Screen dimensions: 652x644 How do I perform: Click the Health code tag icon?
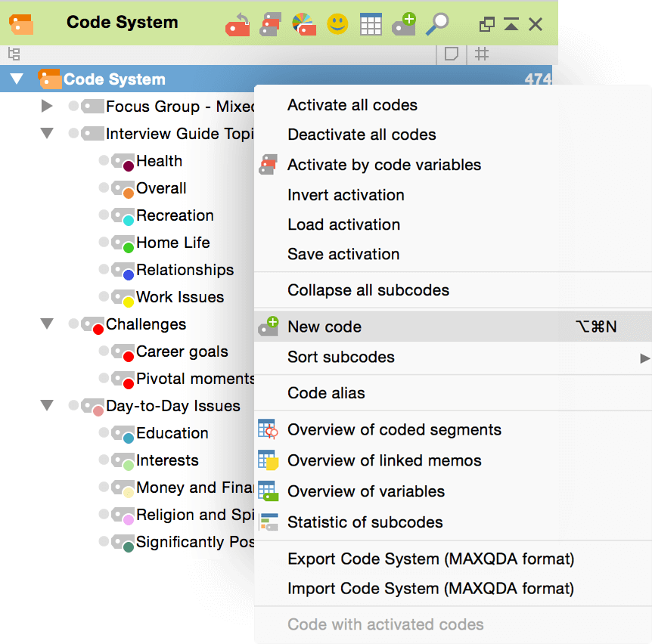[123, 162]
